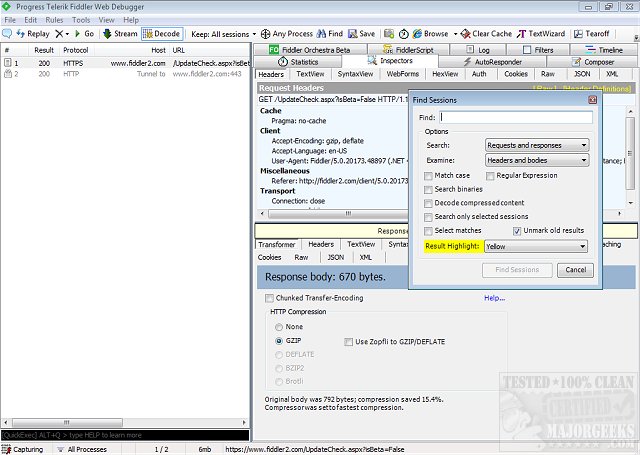Image resolution: width=640 pixels, height=455 pixels.
Task: Enable the Search binaries checkbox
Action: coord(428,190)
